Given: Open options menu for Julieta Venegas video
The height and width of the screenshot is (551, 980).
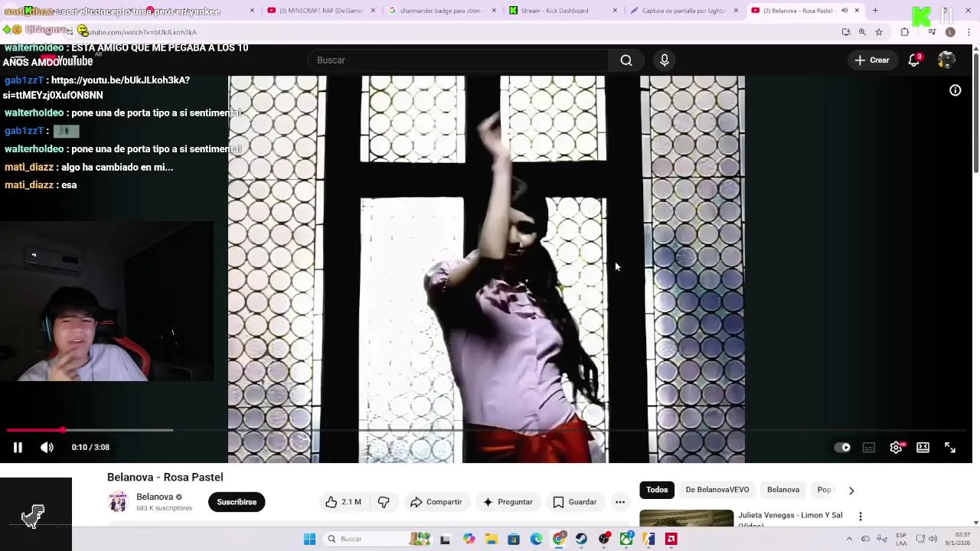Looking at the screenshot, I should point(861,517).
